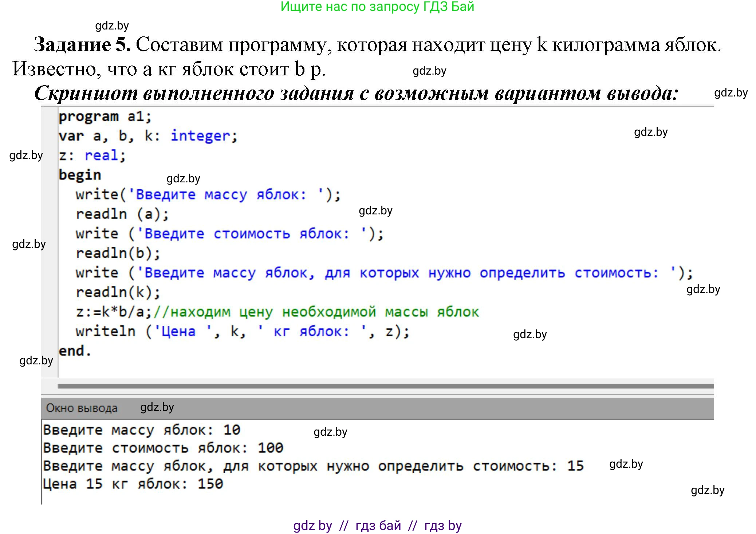Click the 'integer' keyword in var declaration
This screenshot has height=534, width=756.
point(200,136)
